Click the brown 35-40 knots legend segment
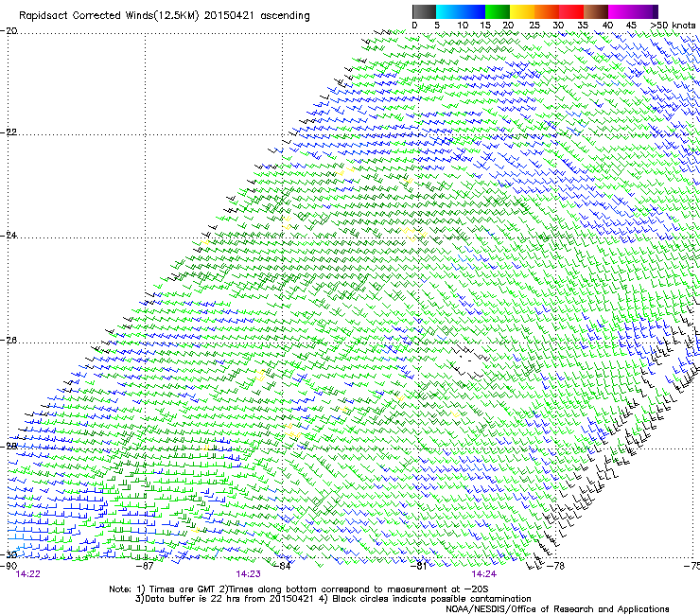 (x=596, y=11)
